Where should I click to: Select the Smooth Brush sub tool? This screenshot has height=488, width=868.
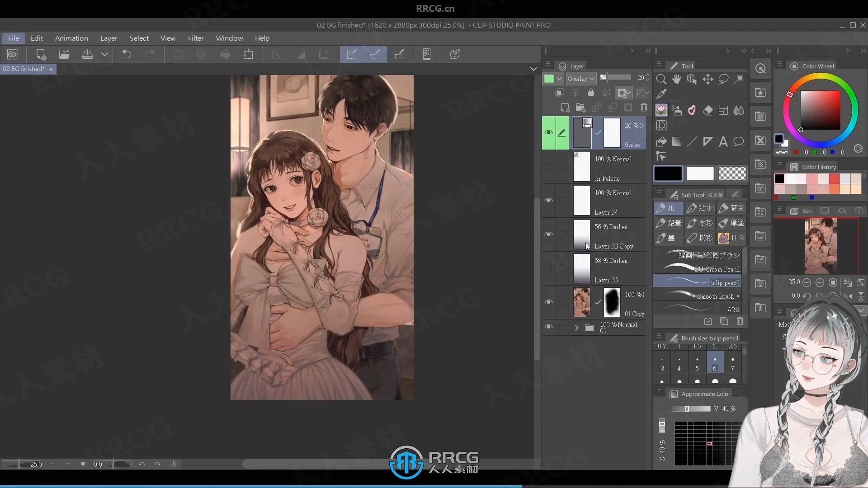click(697, 296)
